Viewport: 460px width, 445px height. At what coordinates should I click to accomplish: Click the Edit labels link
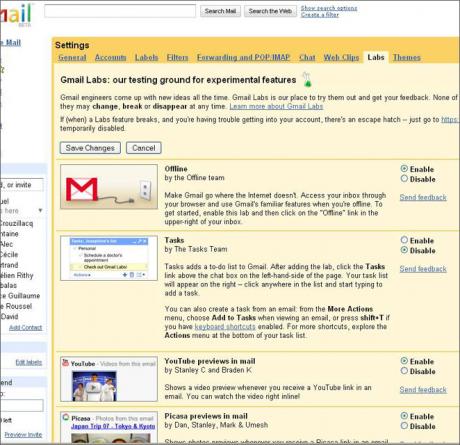click(29, 362)
